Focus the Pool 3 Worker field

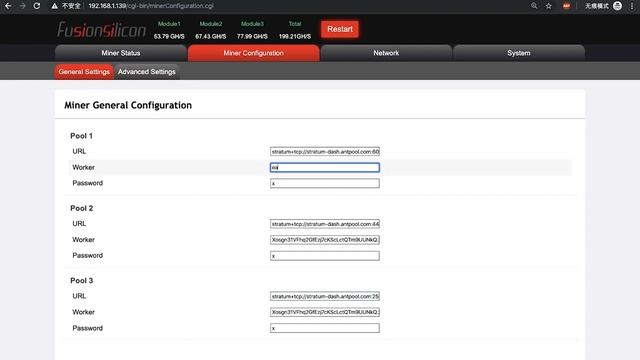pos(324,312)
